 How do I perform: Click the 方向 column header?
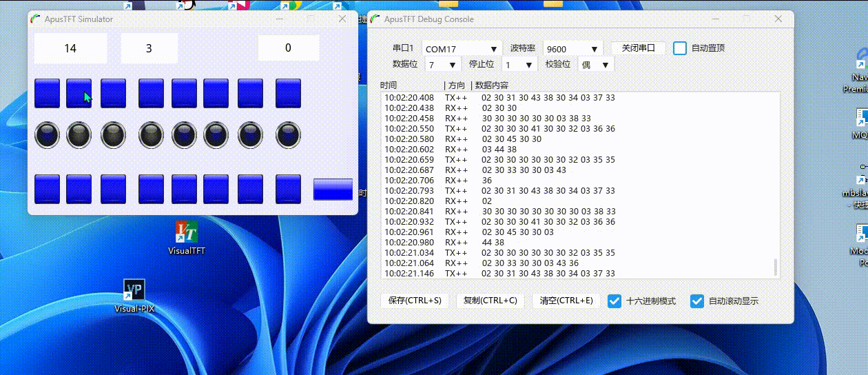(x=457, y=85)
